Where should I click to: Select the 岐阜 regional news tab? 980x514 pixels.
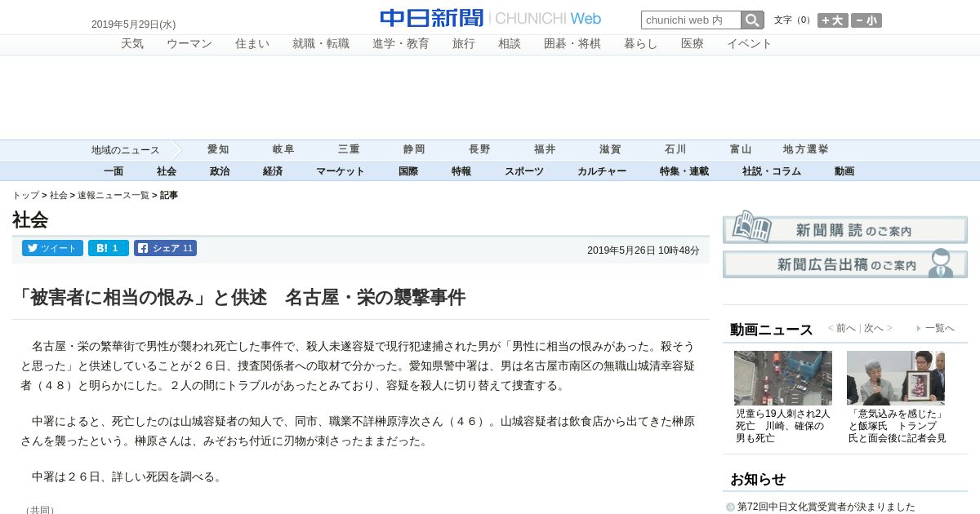coord(283,150)
